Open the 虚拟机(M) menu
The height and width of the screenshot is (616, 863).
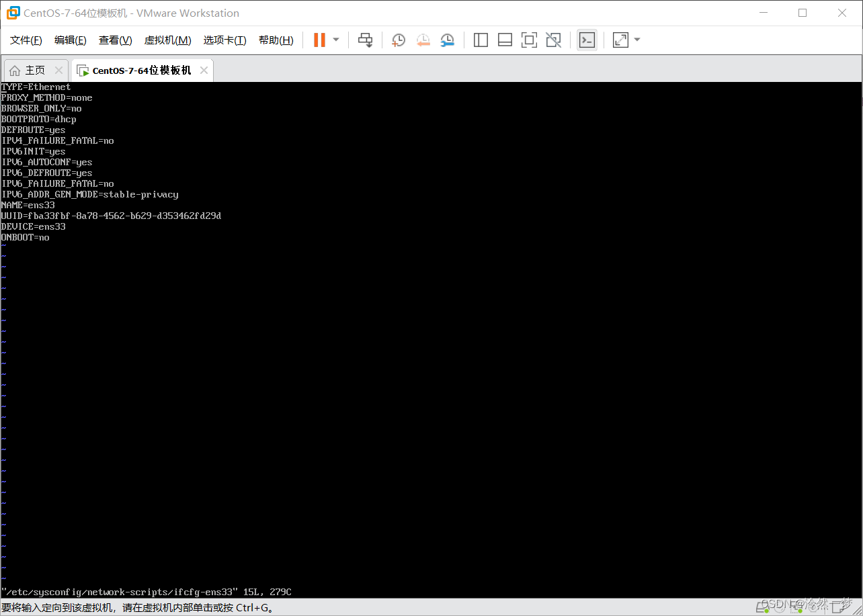pos(168,40)
